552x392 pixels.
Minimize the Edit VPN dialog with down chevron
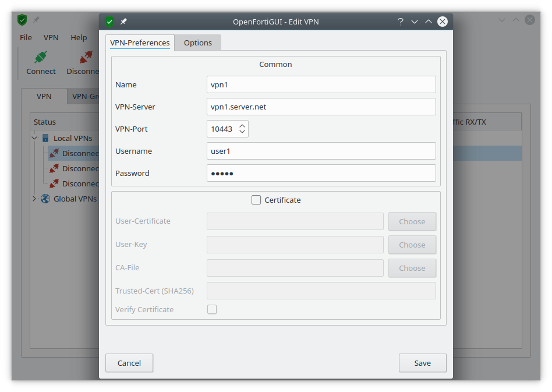click(415, 22)
